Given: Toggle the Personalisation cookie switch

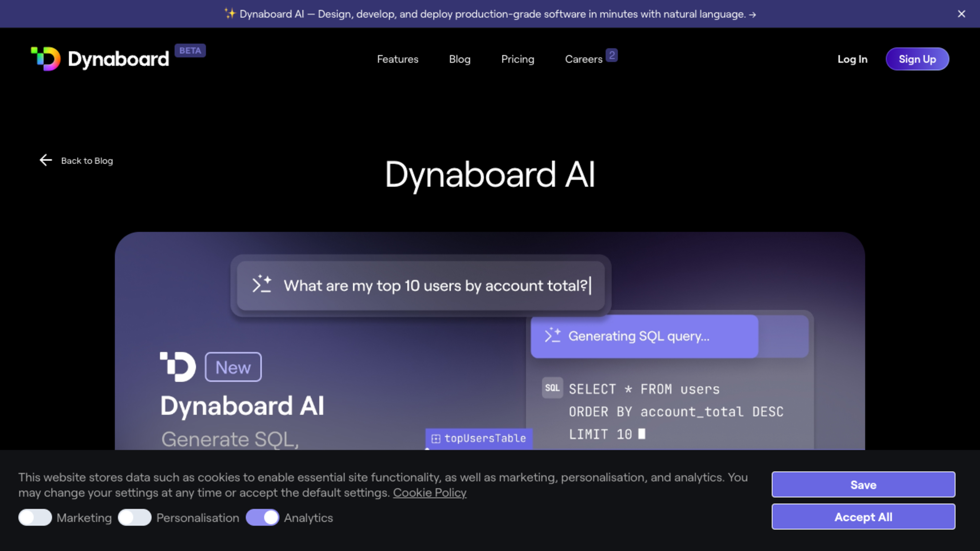Looking at the screenshot, I should coord(134,517).
